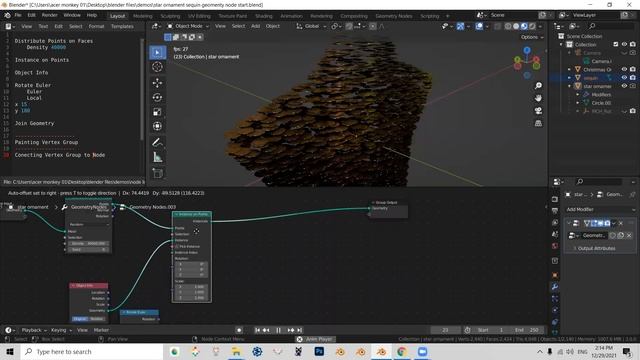Hide Collection in viewport via eye icon
The height and width of the screenshot is (360, 640).
624,44
